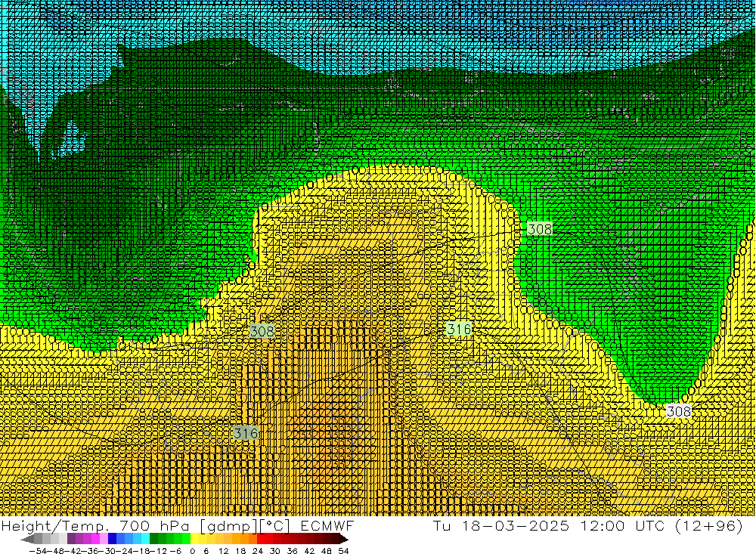This screenshot has height=554, width=756.
Task: Click the '36' legend value
Action: click(292, 551)
